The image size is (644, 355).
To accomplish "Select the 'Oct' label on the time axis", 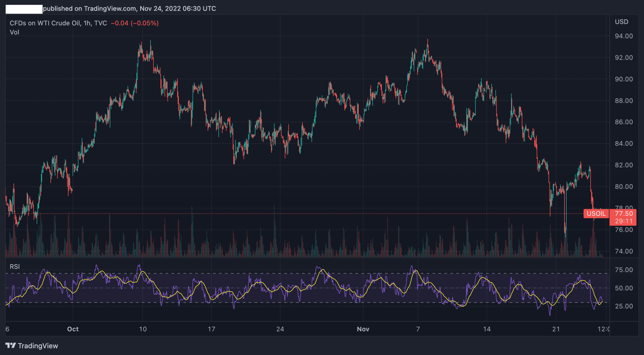I will [x=73, y=329].
